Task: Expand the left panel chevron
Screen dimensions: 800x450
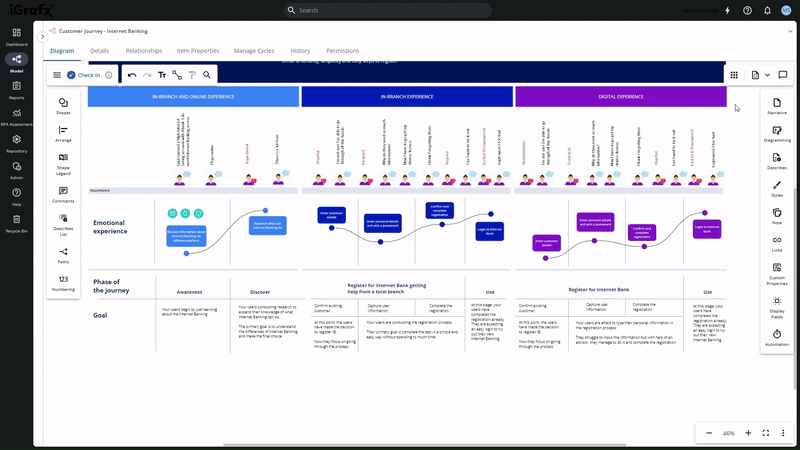Action: pyautogui.click(x=42, y=37)
